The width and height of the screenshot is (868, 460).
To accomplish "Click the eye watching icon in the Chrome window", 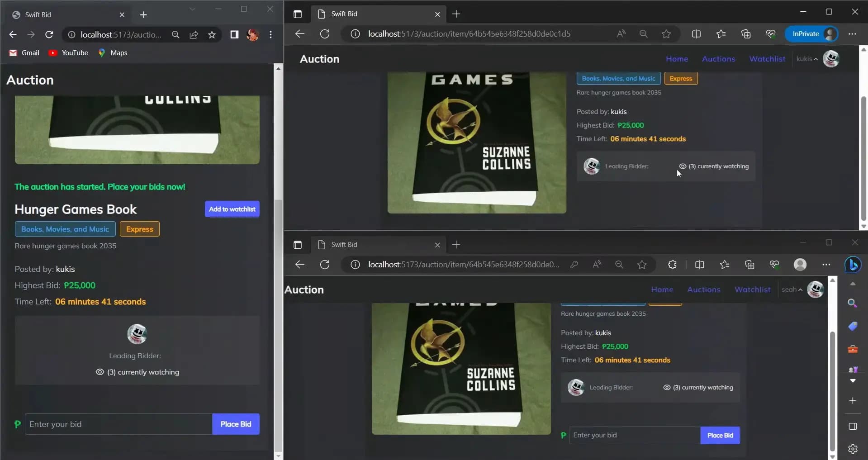I will click(100, 372).
